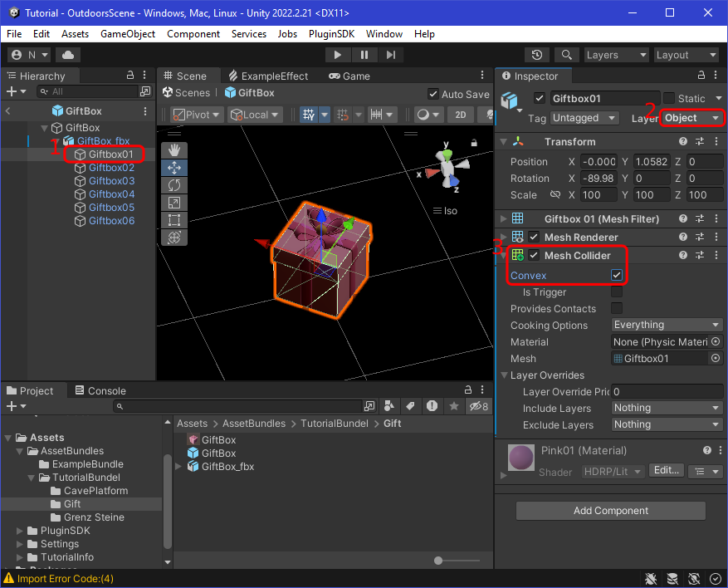The width and height of the screenshot is (728, 588).
Task: Open the GameObject menu
Action: coord(128,34)
